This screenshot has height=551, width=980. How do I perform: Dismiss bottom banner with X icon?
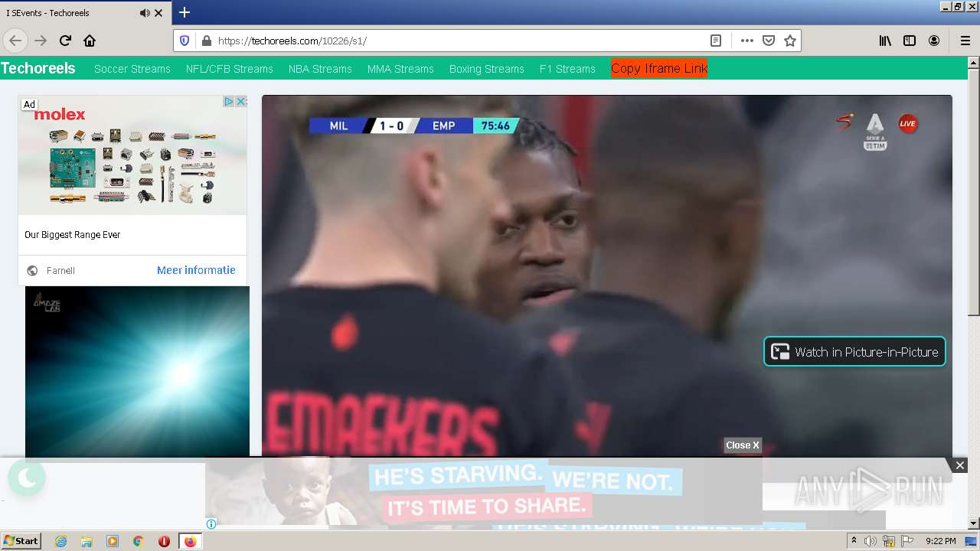click(x=959, y=465)
